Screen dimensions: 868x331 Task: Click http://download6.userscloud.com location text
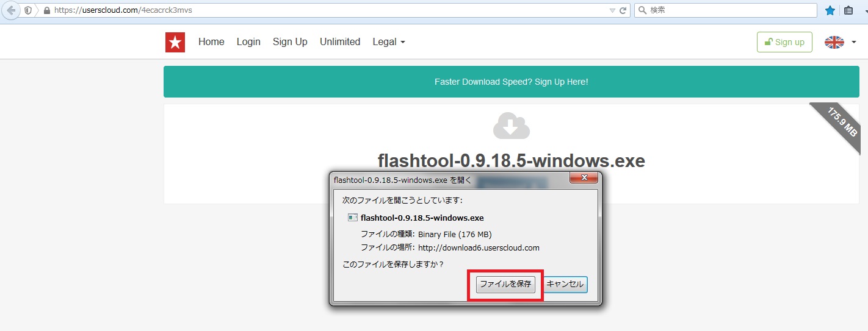pyautogui.click(x=479, y=247)
